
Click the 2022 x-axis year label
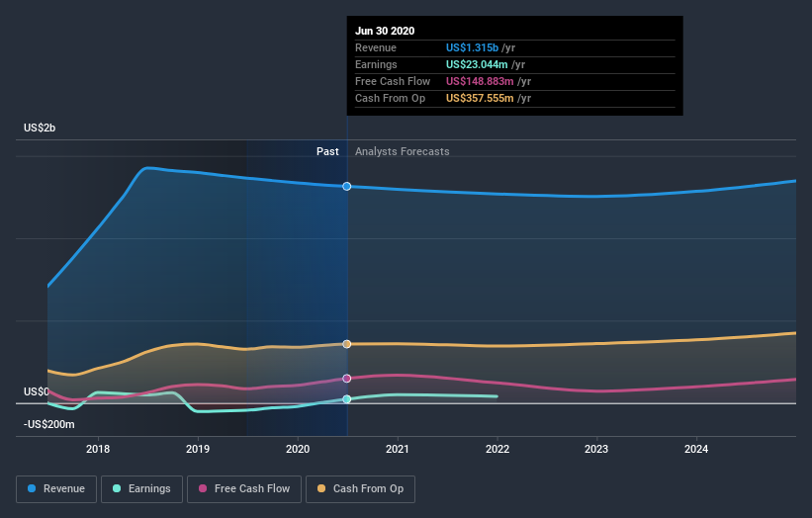pyautogui.click(x=497, y=449)
